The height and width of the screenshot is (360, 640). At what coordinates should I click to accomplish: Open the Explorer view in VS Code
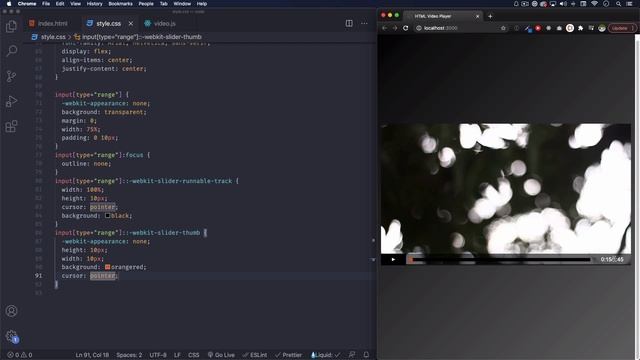(x=11, y=27)
